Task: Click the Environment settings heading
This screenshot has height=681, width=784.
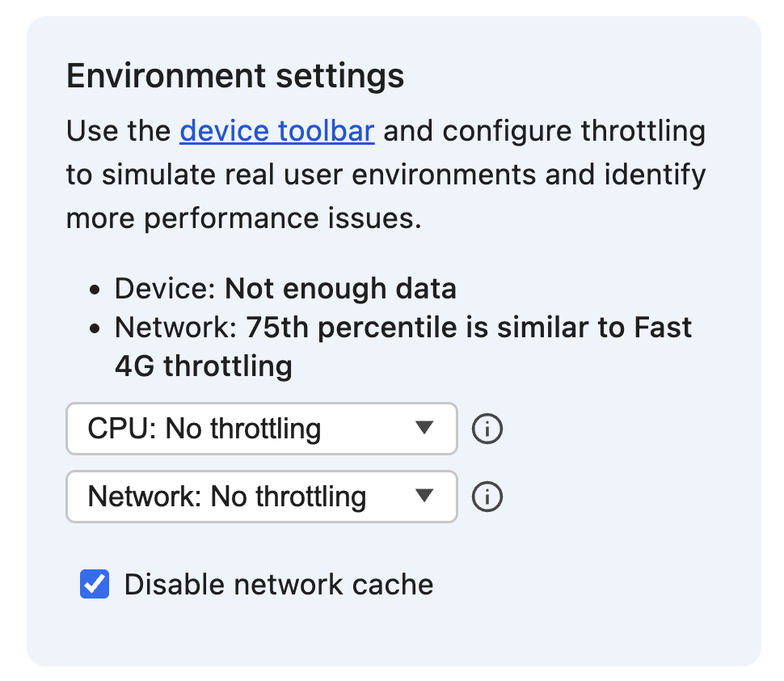Action: (234, 76)
